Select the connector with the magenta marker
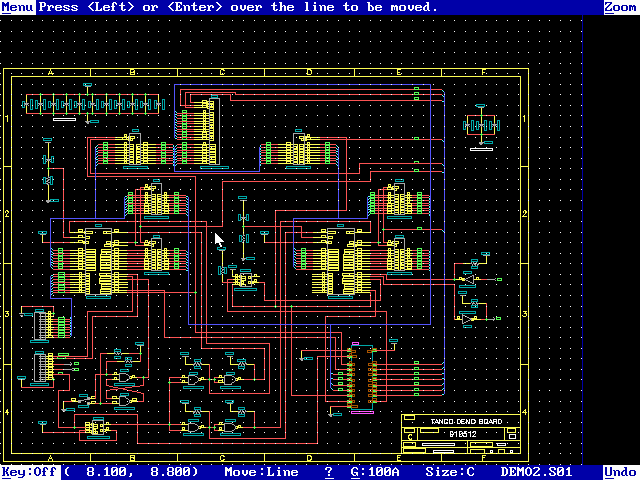The image size is (640, 480). pyautogui.click(x=357, y=378)
